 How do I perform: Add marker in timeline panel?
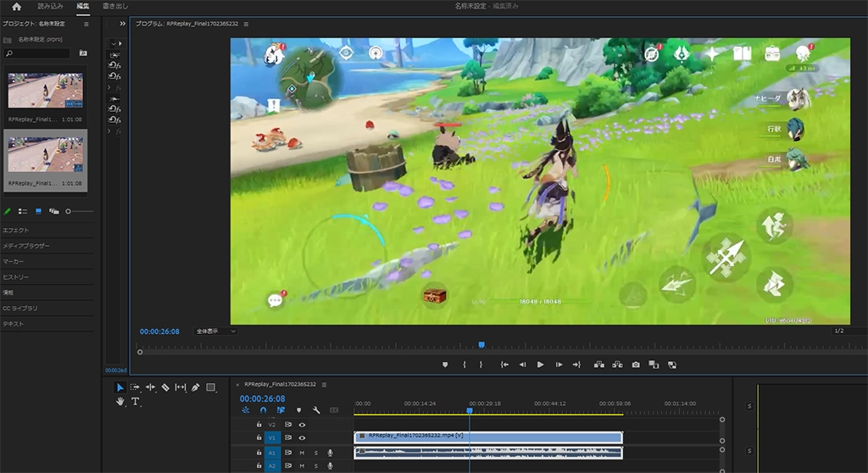pos(299,410)
